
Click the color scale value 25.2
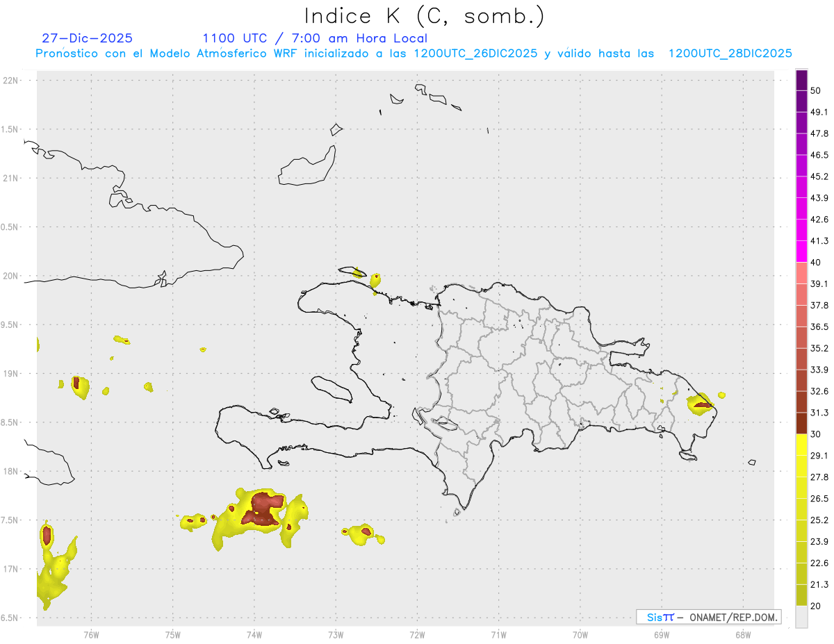pyautogui.click(x=819, y=520)
